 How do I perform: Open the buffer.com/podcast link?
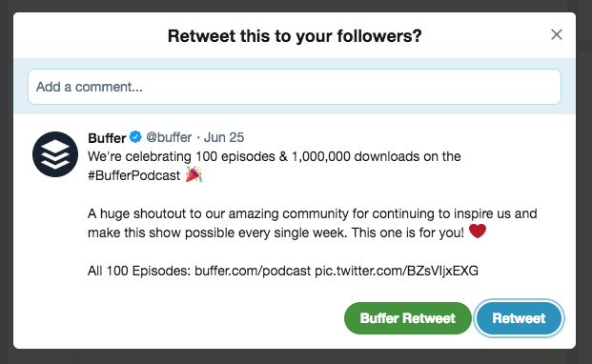[253, 271]
